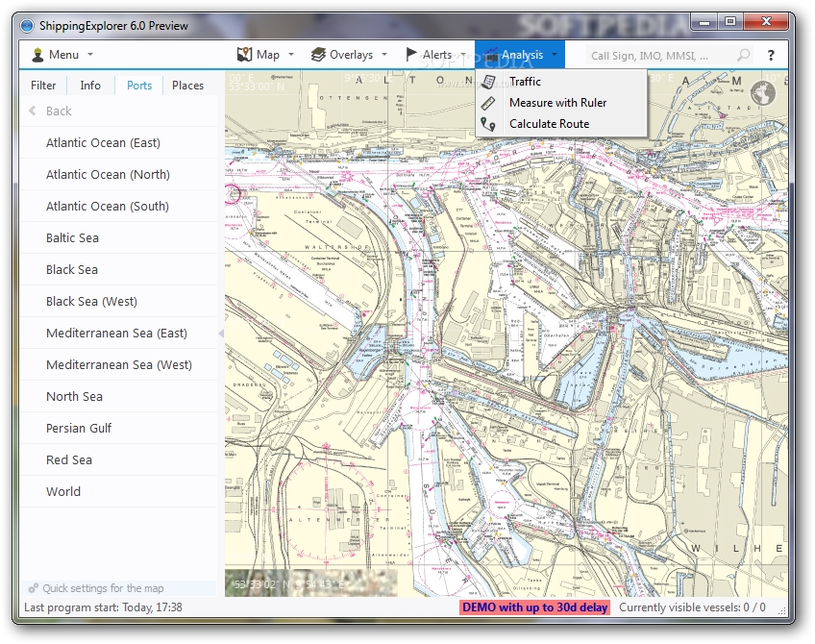Screen dimensions: 815x644
Task: Expand the Alerts dropdown arrow
Action: coord(463,54)
